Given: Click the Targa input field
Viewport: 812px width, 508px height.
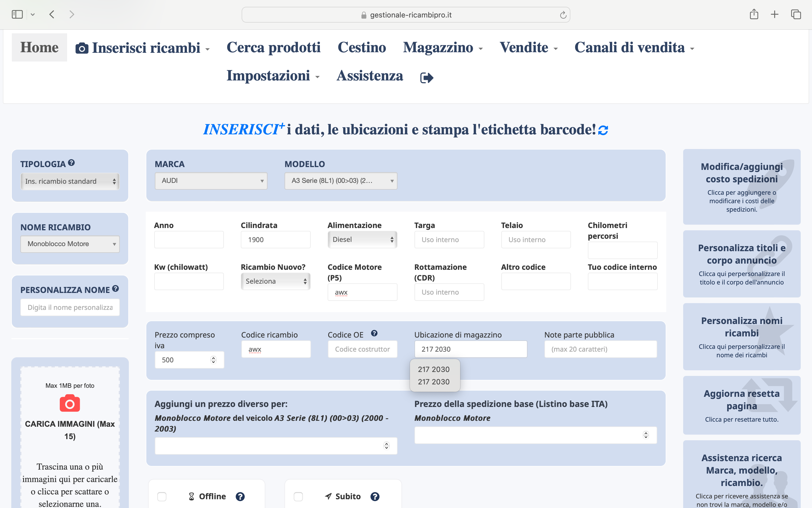Looking at the screenshot, I should (x=449, y=240).
